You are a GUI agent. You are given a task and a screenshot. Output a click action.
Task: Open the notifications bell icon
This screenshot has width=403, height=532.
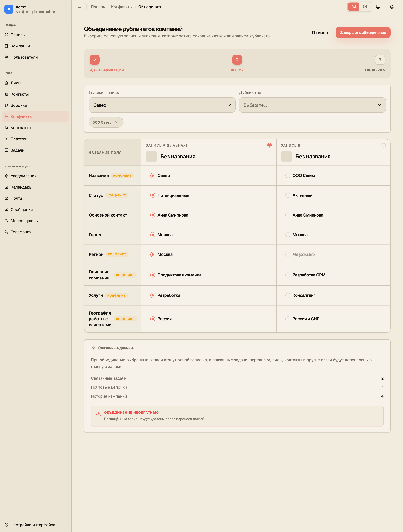[392, 7]
